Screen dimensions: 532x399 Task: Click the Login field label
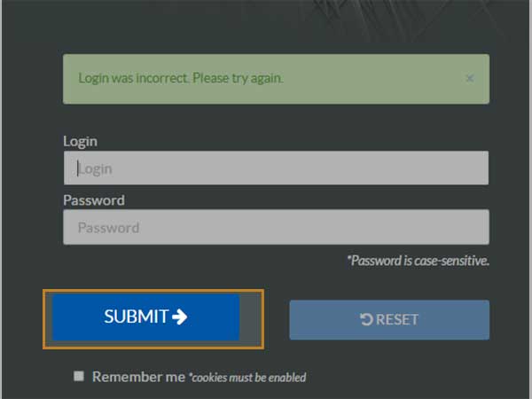coord(81,142)
